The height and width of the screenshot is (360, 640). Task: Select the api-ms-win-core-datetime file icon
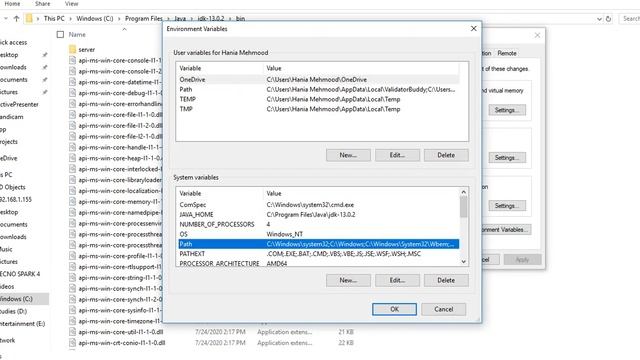(x=73, y=82)
